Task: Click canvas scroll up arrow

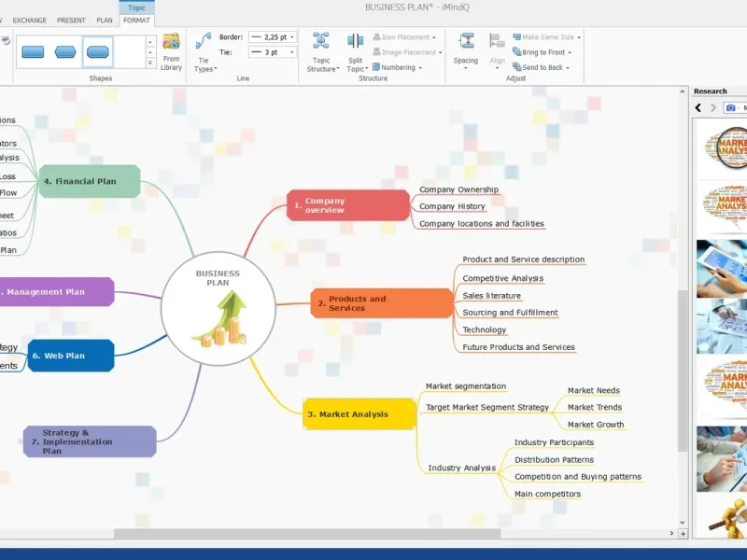Action: [683, 91]
